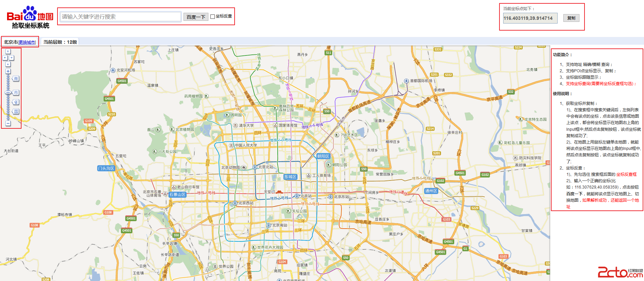This screenshot has height=281, width=644.
Task: Click the 石景山区 district label
Action: point(177,195)
